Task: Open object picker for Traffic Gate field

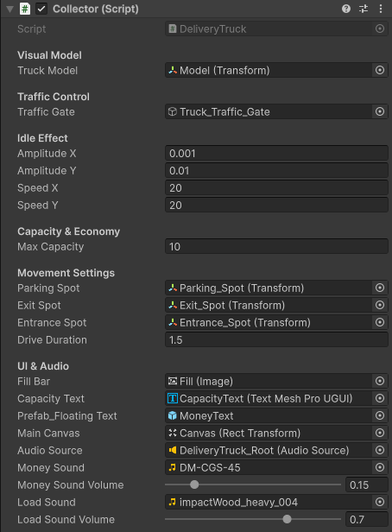Action: 380,111
